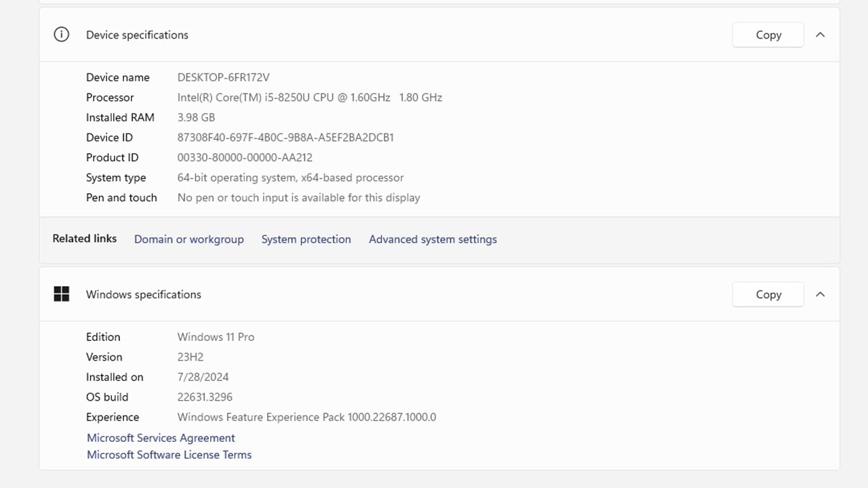Screen dimensions: 868x488
Task: Open Microsoft Software License Terms
Action: tap(169, 455)
